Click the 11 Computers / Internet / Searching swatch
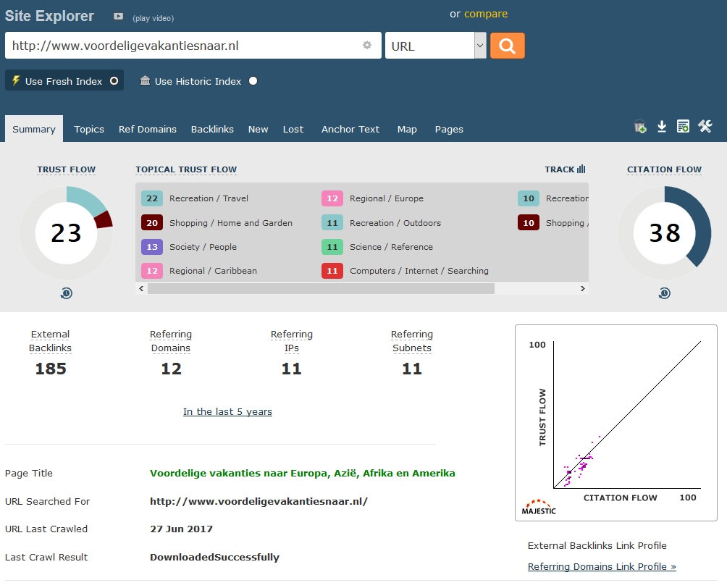Viewport: 727px width, 588px height. tap(332, 271)
